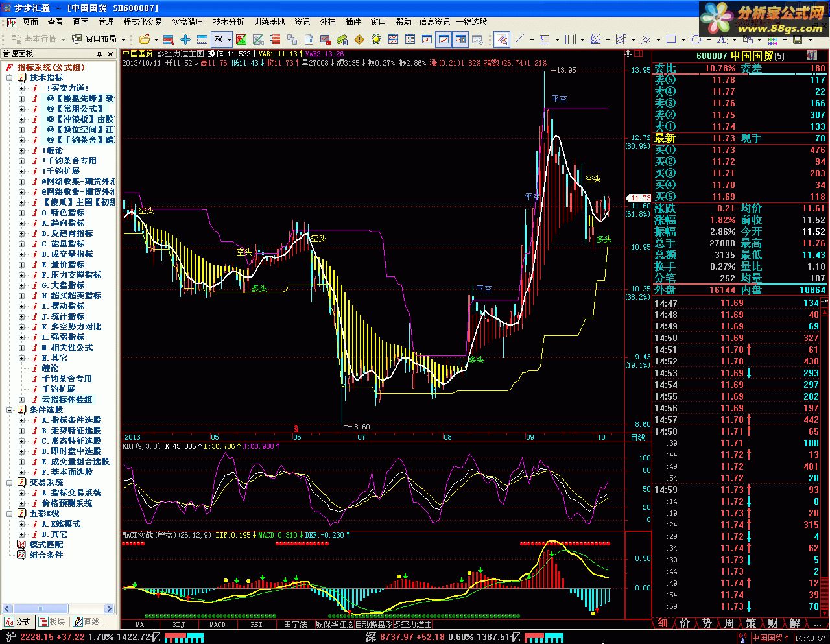Select 云指标体验组 in the tree

coord(67,400)
